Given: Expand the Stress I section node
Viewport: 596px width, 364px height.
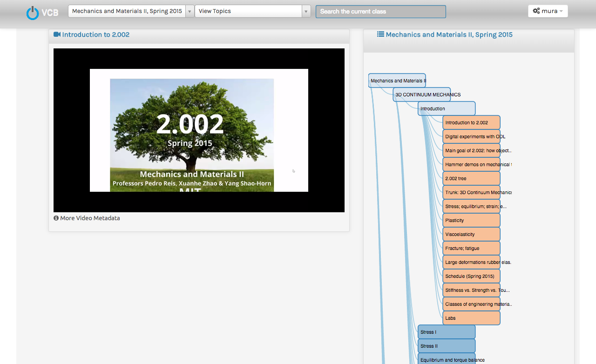Looking at the screenshot, I should (x=446, y=332).
